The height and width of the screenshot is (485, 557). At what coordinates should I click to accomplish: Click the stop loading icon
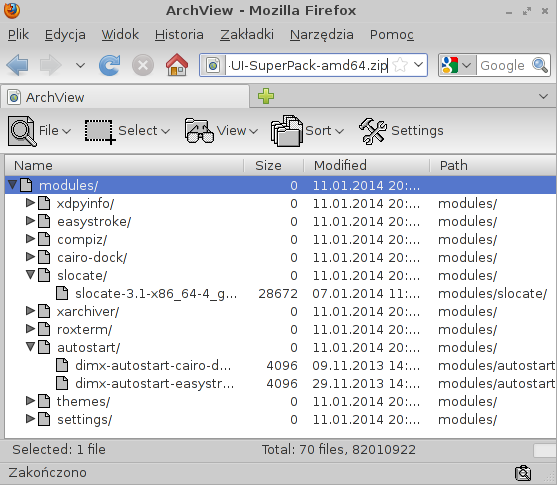click(143, 65)
